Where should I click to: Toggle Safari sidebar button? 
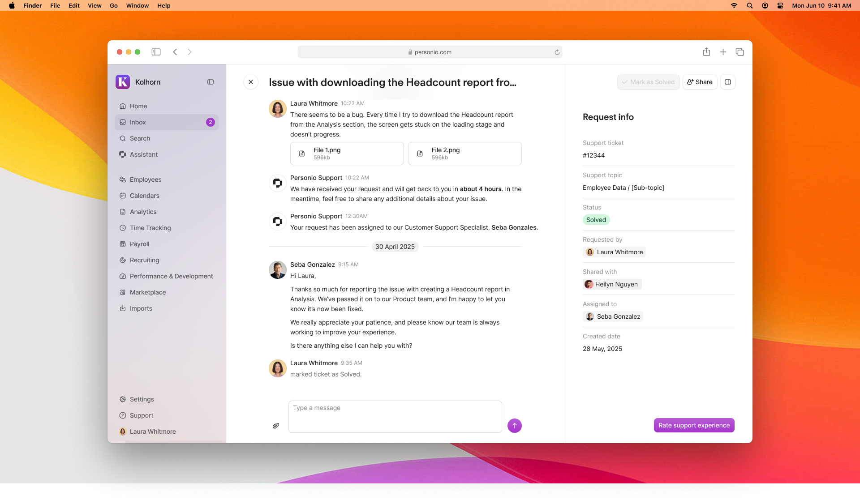tap(156, 52)
